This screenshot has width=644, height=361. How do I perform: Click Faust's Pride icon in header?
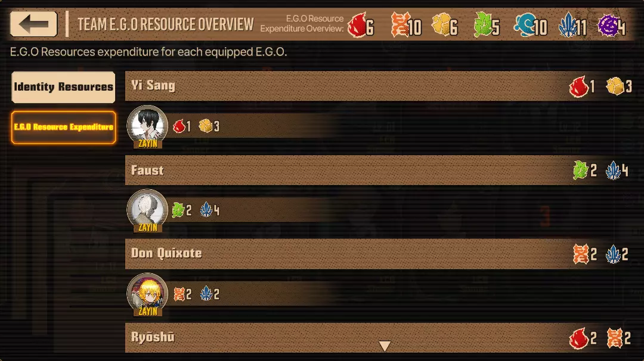613,170
